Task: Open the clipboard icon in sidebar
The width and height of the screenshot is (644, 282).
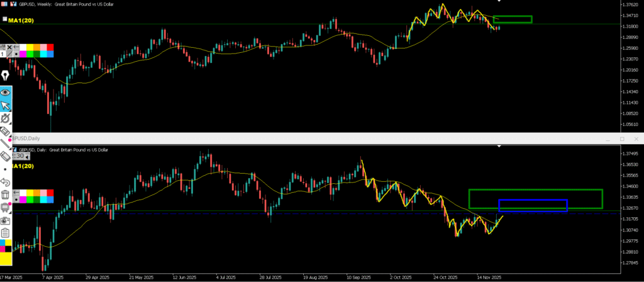Action: [6, 234]
